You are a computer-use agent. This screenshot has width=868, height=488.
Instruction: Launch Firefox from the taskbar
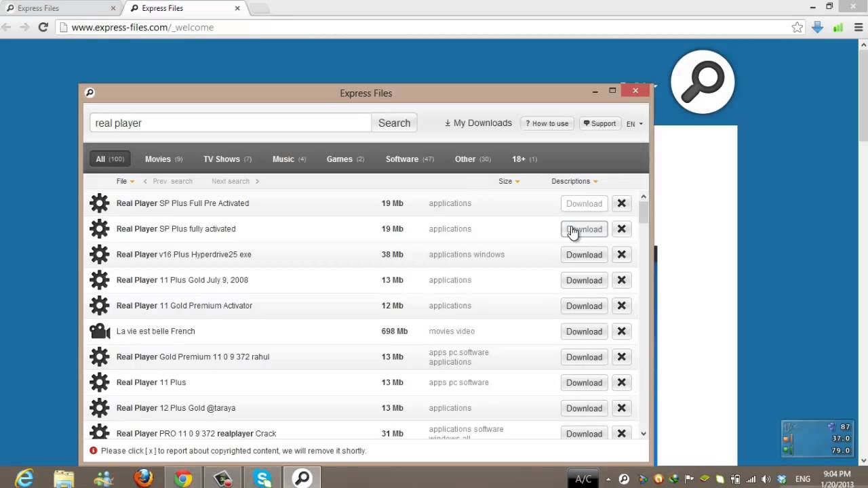[143, 479]
